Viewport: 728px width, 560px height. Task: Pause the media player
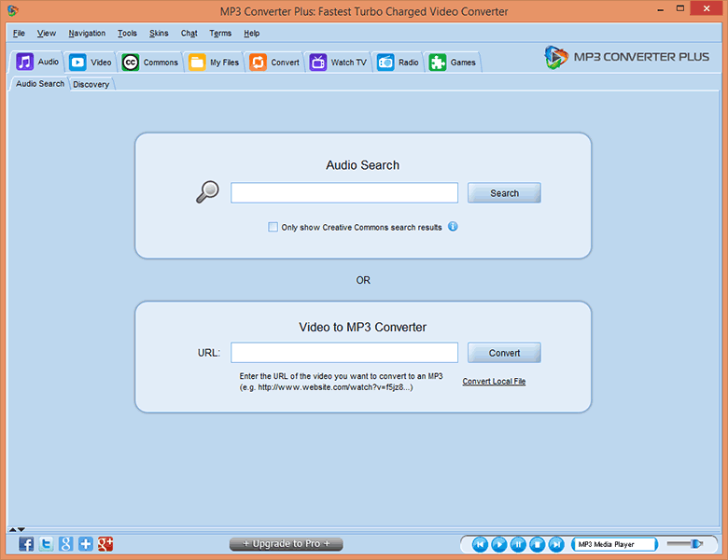[x=518, y=544]
